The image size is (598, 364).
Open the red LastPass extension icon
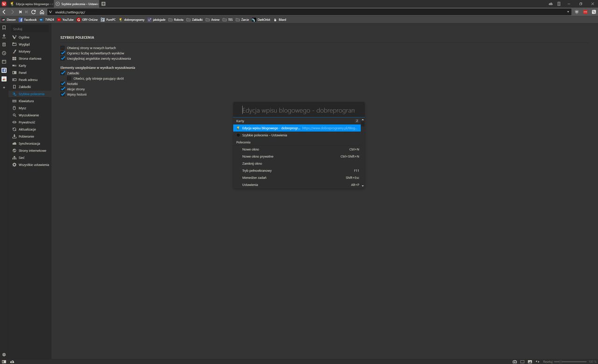[x=585, y=12]
